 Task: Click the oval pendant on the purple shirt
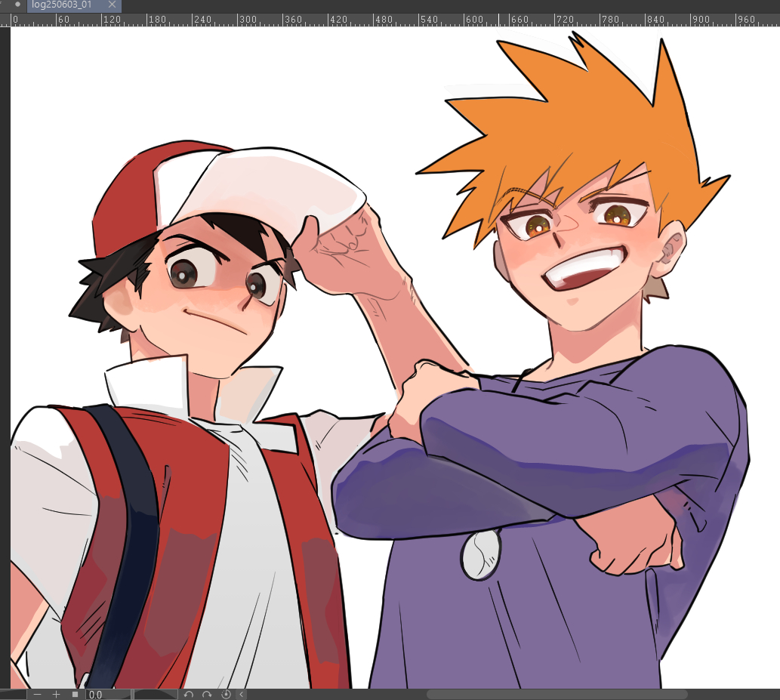[480, 554]
